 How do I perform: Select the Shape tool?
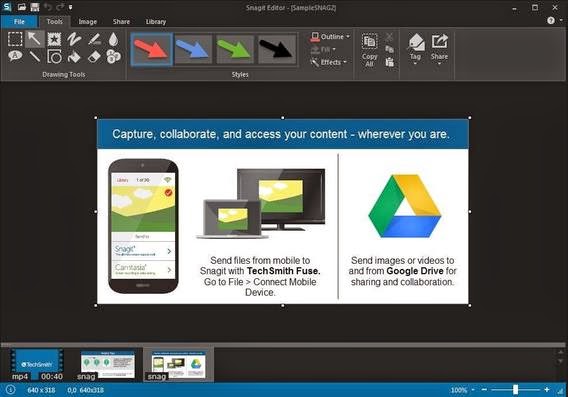point(54,57)
